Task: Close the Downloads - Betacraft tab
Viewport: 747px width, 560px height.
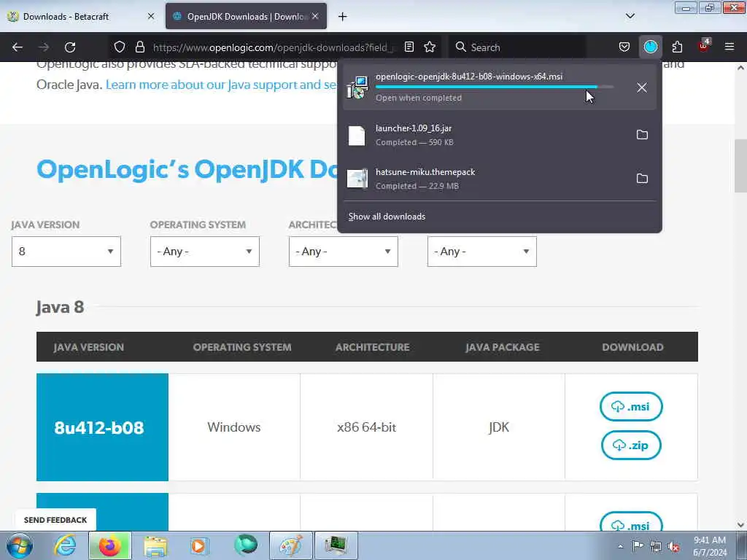Action: 151,16
